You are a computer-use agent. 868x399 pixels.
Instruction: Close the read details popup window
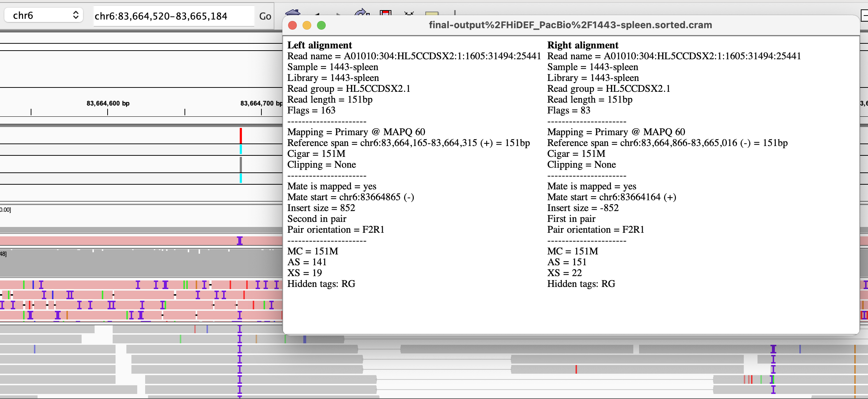tap(293, 25)
